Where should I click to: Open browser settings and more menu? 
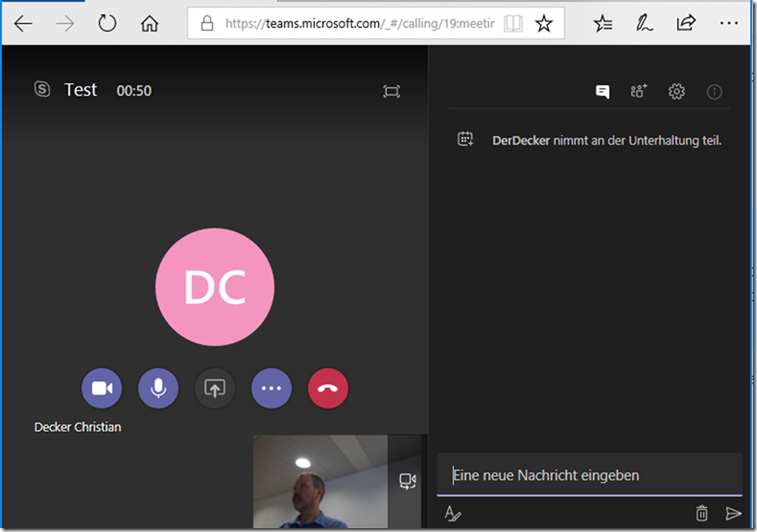point(728,23)
